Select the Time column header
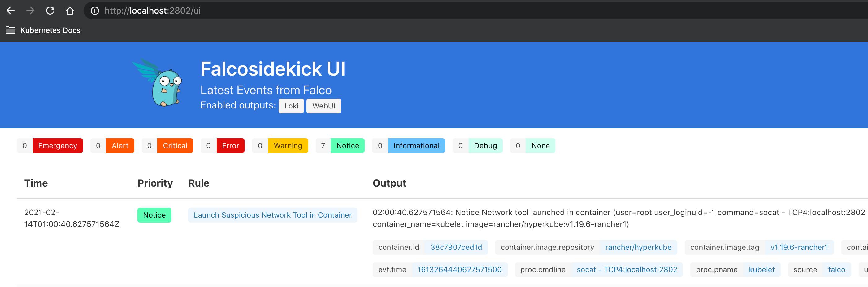This screenshot has height=287, width=868. click(36, 183)
